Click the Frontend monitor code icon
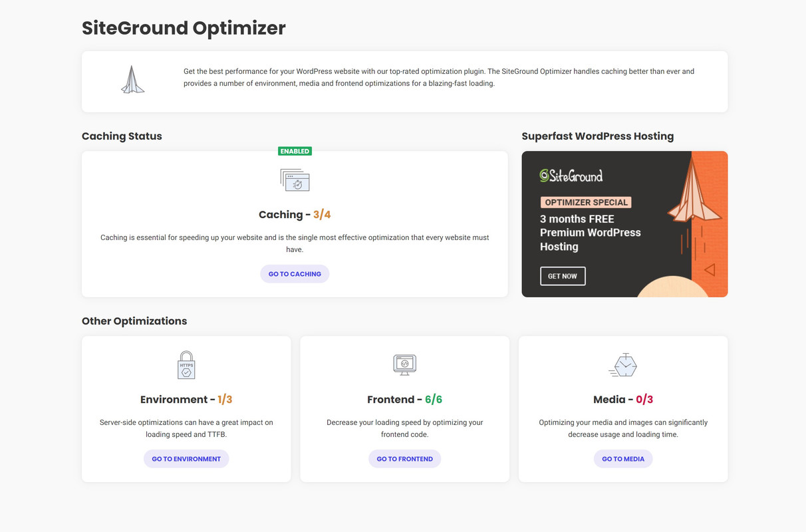This screenshot has width=806, height=532. [404, 364]
